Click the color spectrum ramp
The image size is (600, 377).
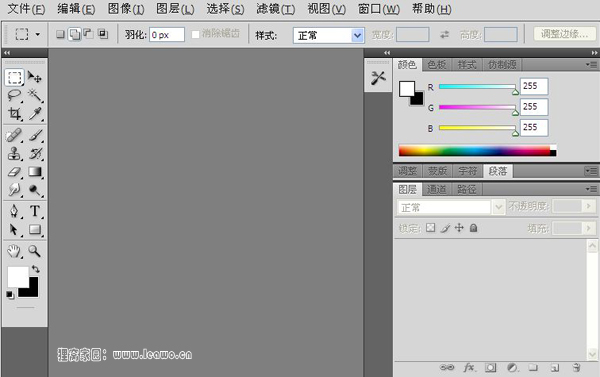pos(477,150)
